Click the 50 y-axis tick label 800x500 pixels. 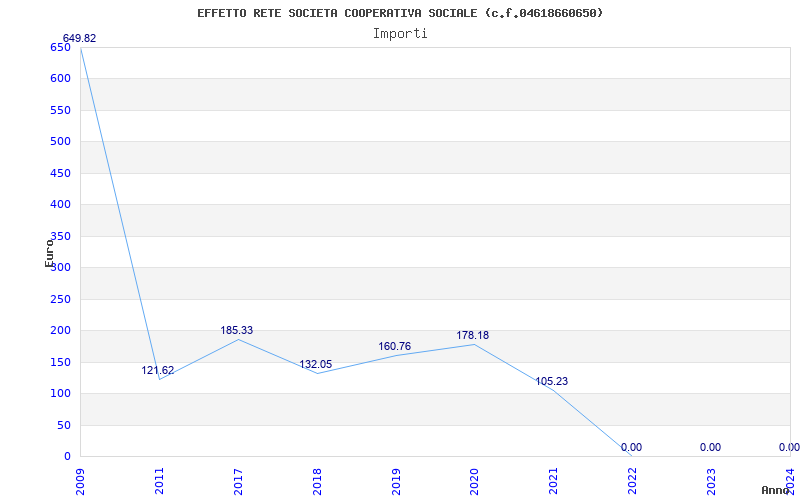64,425
